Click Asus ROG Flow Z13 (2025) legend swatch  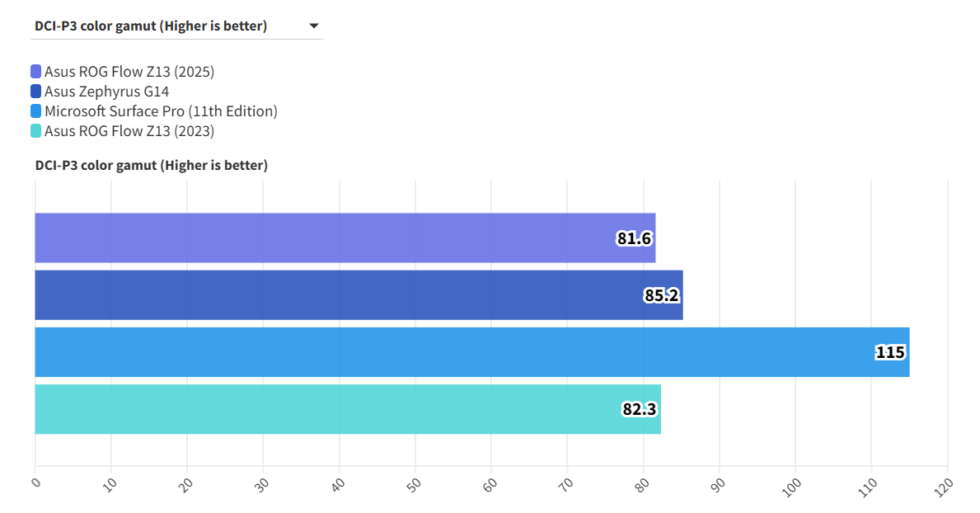pos(36,72)
